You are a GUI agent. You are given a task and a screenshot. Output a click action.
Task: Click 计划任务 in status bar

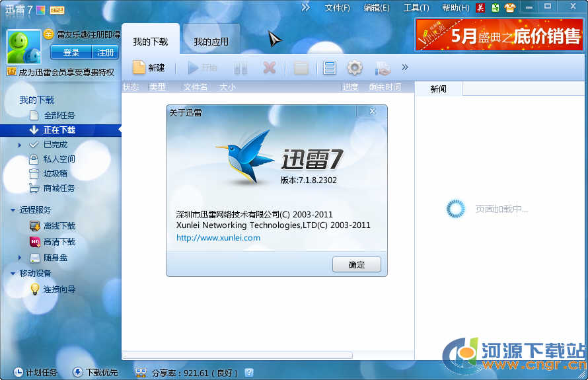[x=36, y=372]
